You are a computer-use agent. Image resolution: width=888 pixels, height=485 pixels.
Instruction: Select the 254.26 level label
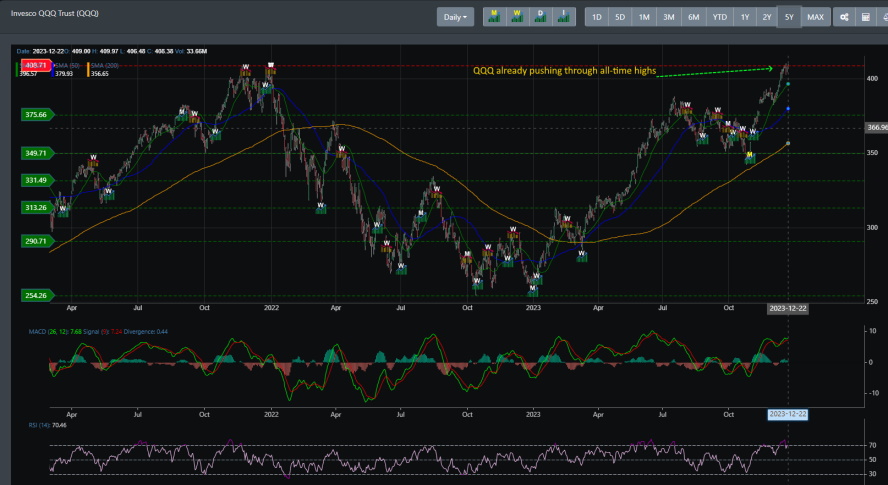(36, 295)
